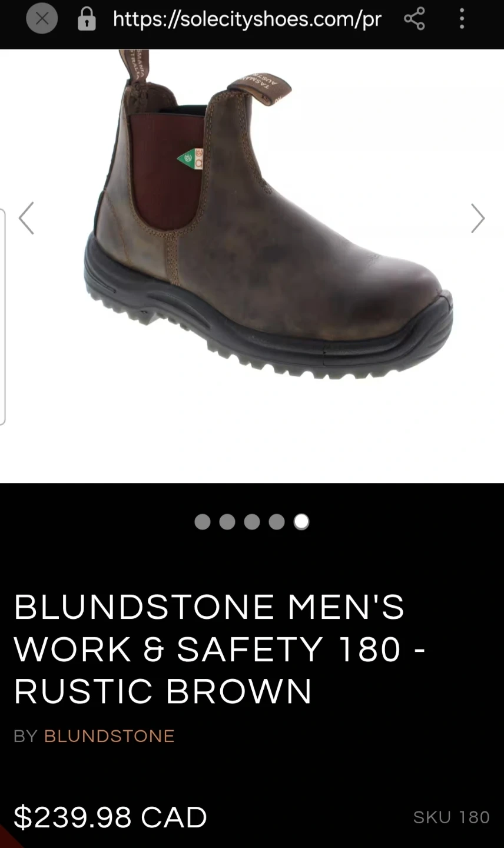Show previous product image with left arrow

26,218
